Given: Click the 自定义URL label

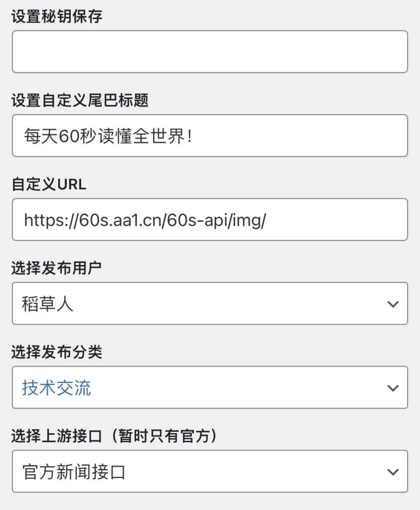Looking at the screenshot, I should coord(49,184).
